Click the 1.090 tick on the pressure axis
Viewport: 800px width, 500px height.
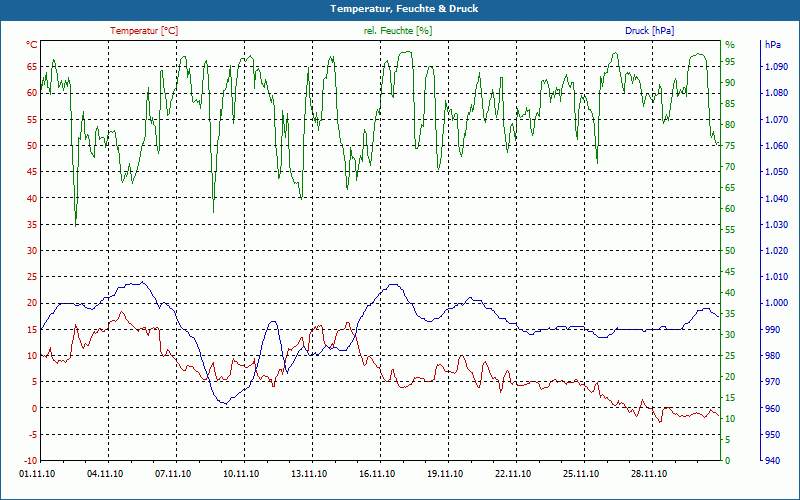click(x=776, y=66)
